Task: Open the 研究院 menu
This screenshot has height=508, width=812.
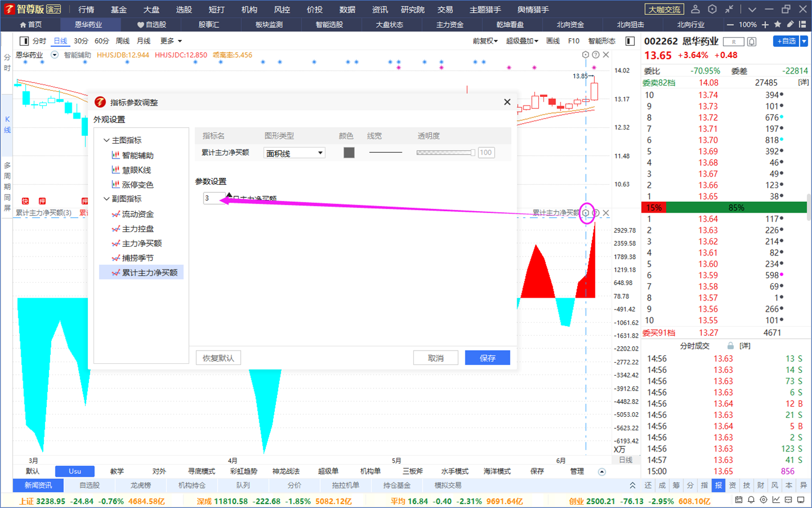Action: (412, 10)
